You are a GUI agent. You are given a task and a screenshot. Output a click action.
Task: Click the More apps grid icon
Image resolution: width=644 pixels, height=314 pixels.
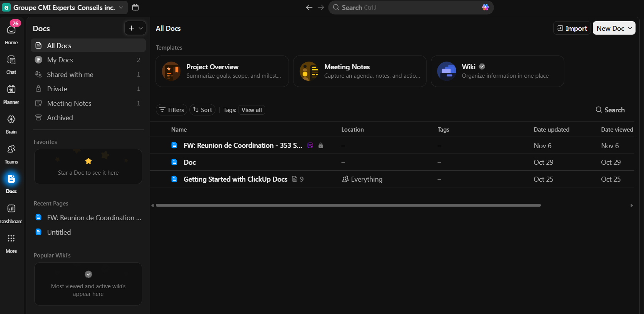pos(11,239)
